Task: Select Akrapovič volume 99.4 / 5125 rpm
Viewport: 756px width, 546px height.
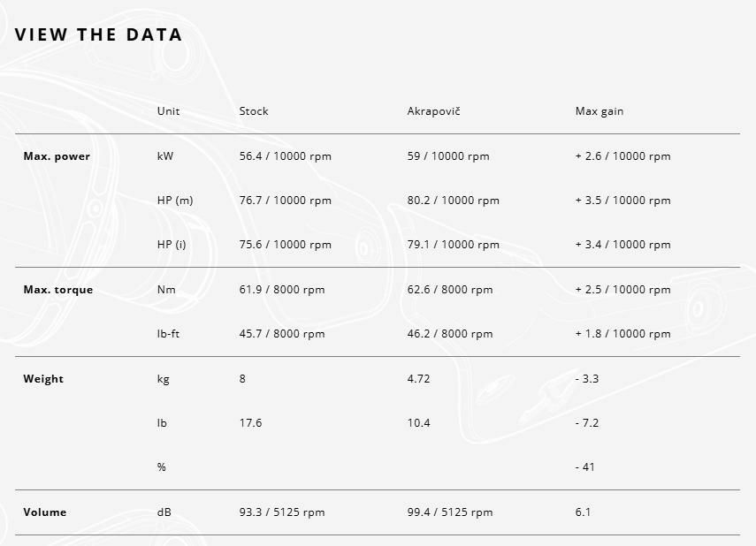Action: pyautogui.click(x=449, y=512)
